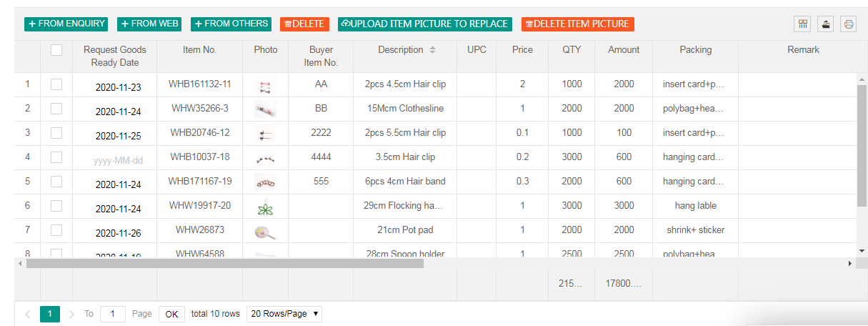Select the row 5 checkbox
This screenshot has height=326, width=868.
56,182
